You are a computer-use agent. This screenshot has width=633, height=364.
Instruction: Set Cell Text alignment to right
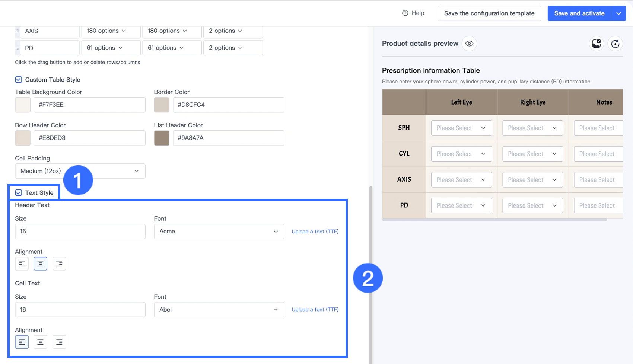coord(59,342)
